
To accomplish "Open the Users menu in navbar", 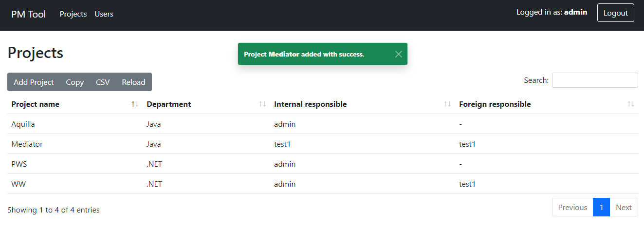I will click(104, 14).
